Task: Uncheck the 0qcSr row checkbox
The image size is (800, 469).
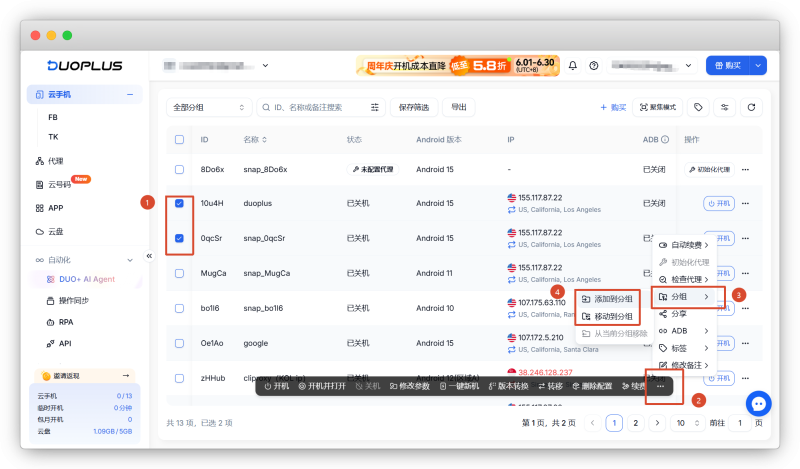Action: tap(179, 238)
